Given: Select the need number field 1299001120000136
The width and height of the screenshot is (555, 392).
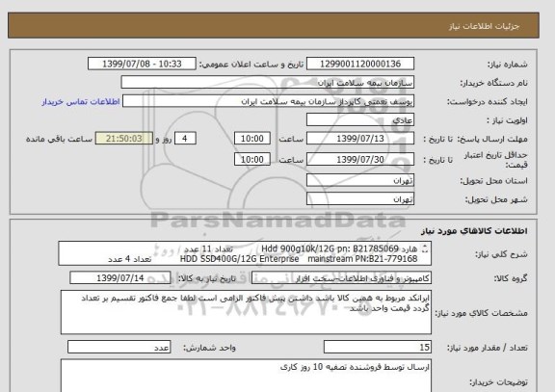Looking at the screenshot, I should pos(360,64).
